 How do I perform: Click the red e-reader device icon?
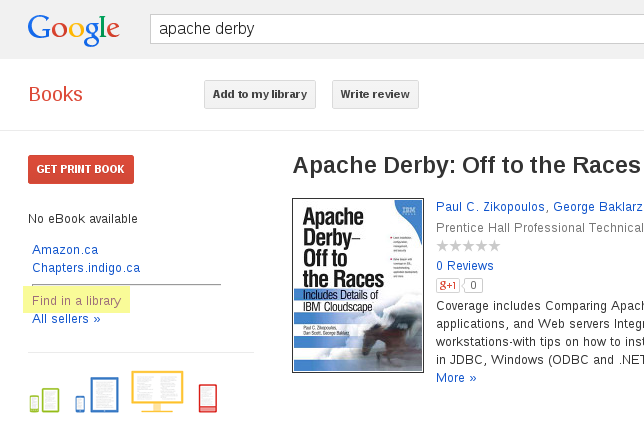point(208,398)
